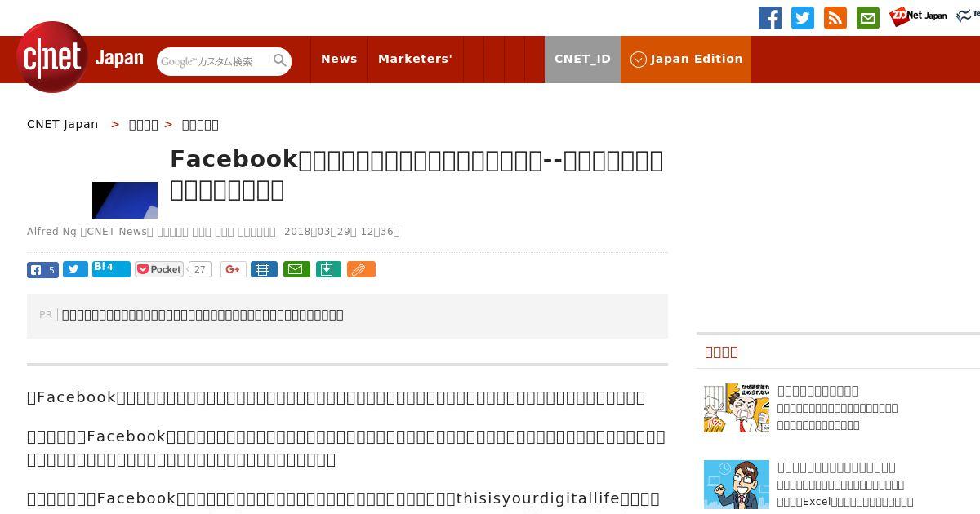Image resolution: width=980 pixels, height=514 pixels.
Task: Print the article using printer icon
Action: [264, 269]
